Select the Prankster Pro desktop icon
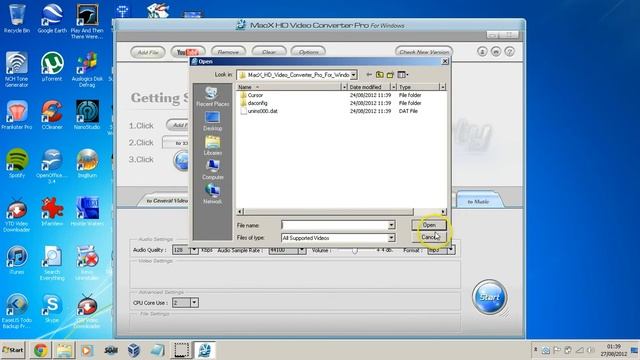The image size is (640, 360). [17, 115]
